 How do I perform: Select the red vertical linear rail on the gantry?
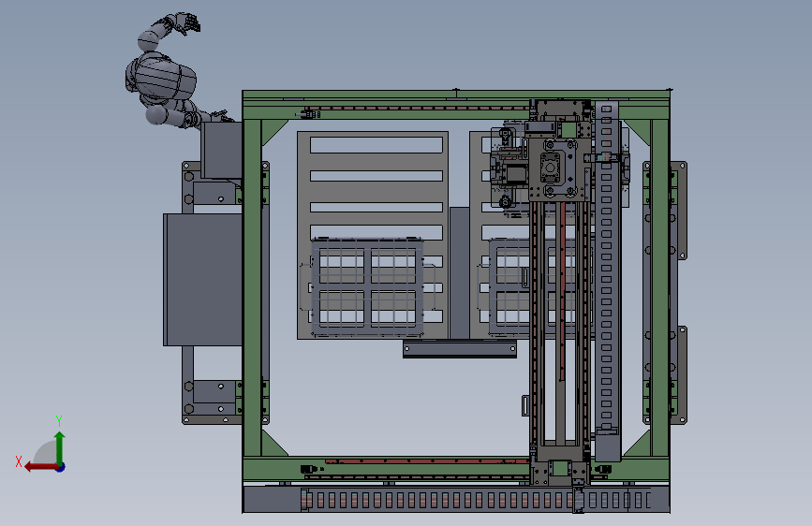coord(563,291)
